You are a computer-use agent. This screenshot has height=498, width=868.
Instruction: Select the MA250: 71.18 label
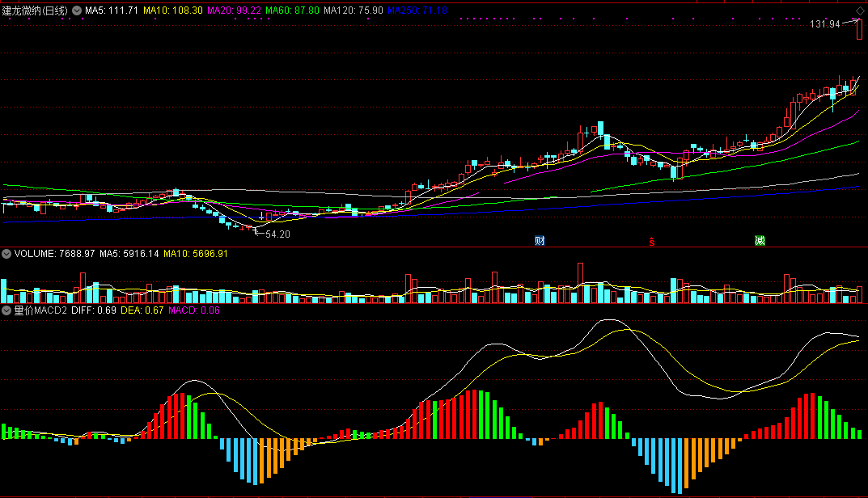coord(417,11)
